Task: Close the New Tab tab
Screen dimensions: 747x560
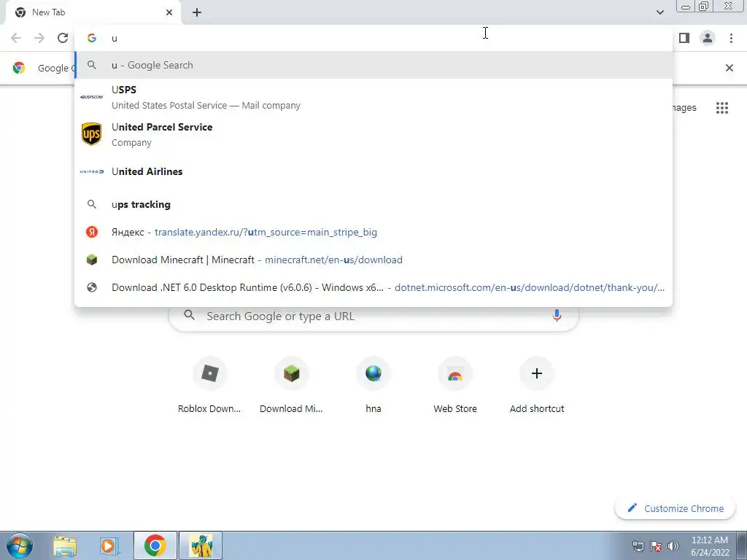Action: point(169,12)
